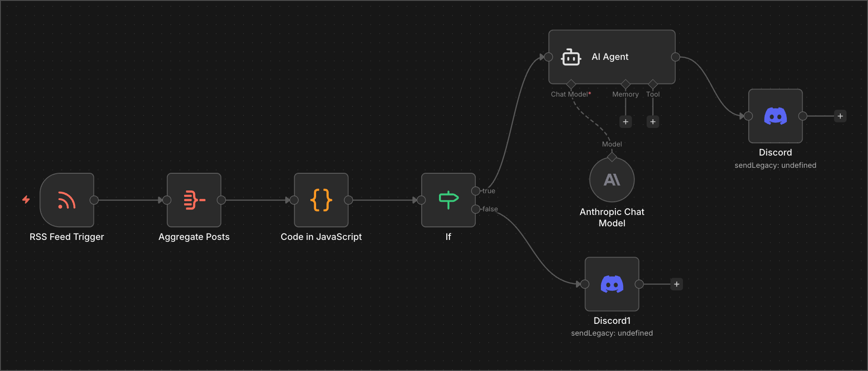Select the Anthropic Chat Model node
Viewport: 868px width, 371px height.
pos(612,180)
